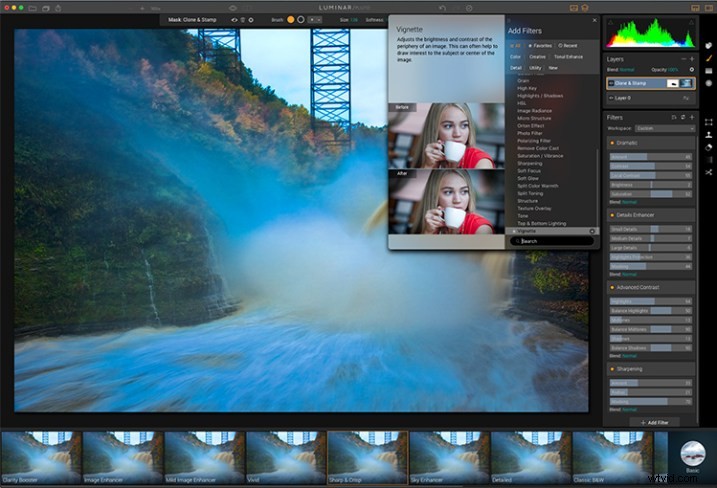Apply the Clarity Booster preset
This screenshot has height=488, width=717.
41,457
